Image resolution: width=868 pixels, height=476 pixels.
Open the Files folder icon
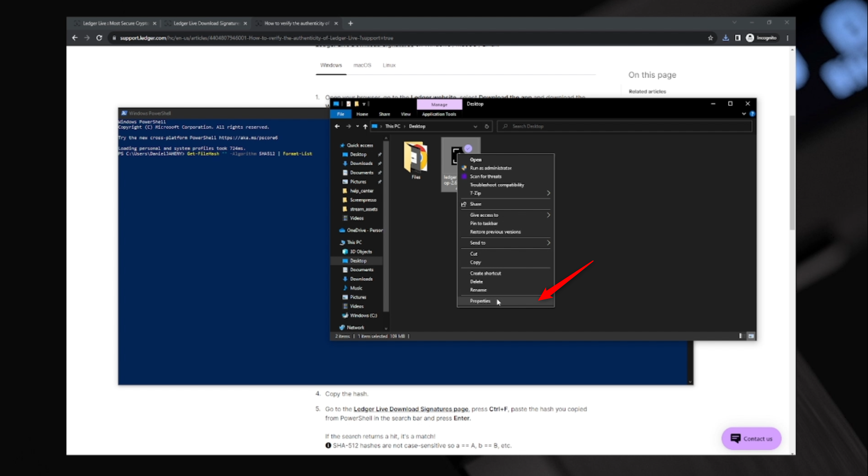coord(415,158)
